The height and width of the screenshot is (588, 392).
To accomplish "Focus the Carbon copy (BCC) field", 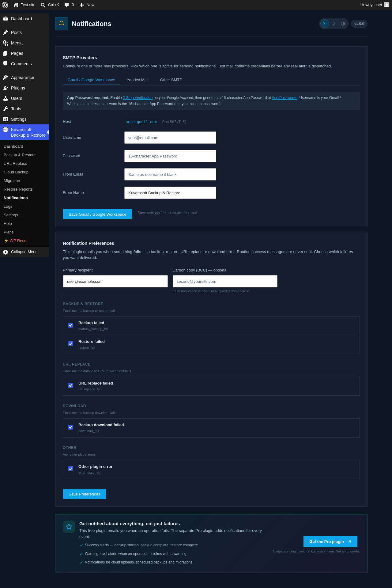I will [225, 281].
